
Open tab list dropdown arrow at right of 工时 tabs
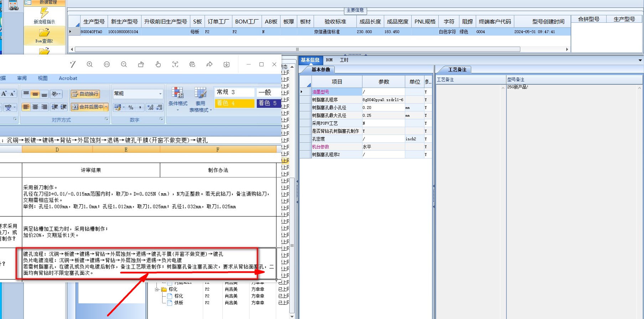click(x=640, y=60)
